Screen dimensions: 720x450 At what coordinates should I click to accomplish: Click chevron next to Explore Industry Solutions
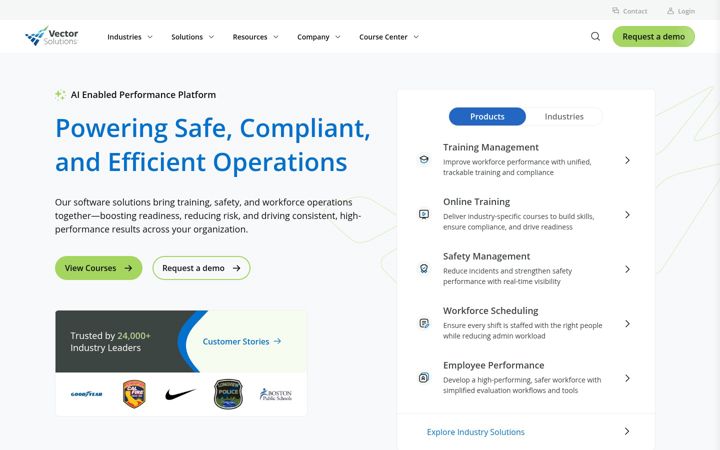pyautogui.click(x=627, y=431)
